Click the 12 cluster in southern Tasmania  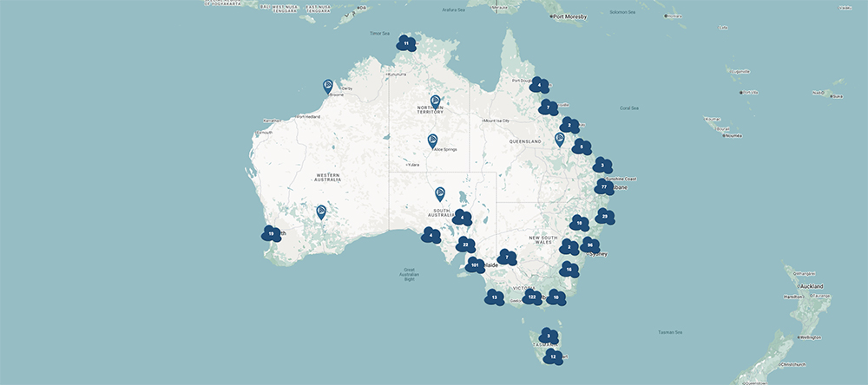[553, 356]
